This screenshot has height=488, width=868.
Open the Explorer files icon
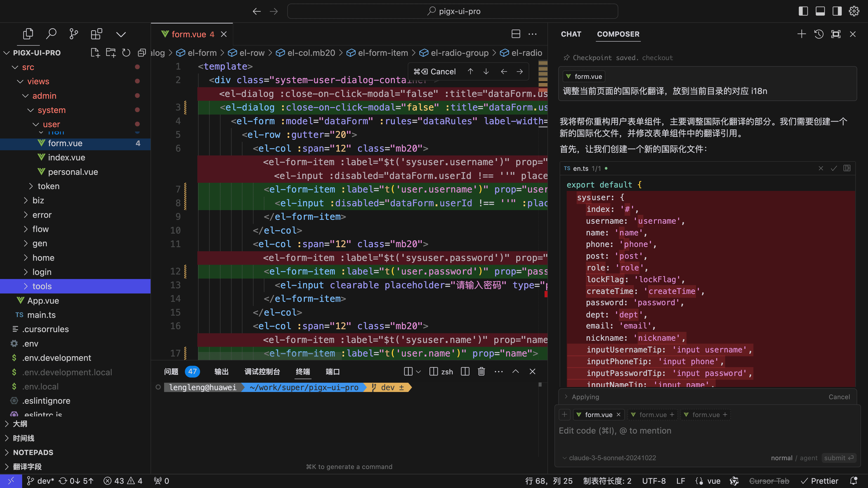coord(28,34)
